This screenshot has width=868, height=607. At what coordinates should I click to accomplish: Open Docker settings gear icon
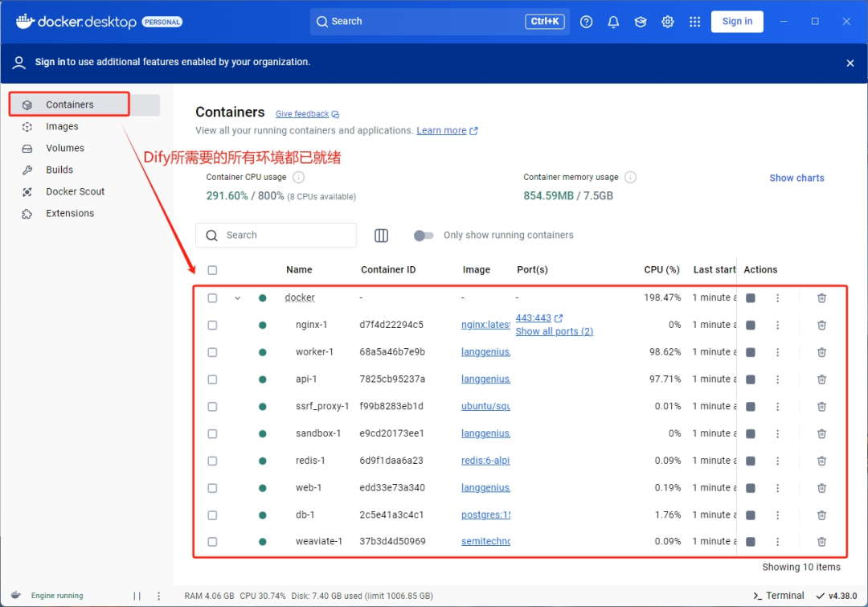(x=668, y=22)
